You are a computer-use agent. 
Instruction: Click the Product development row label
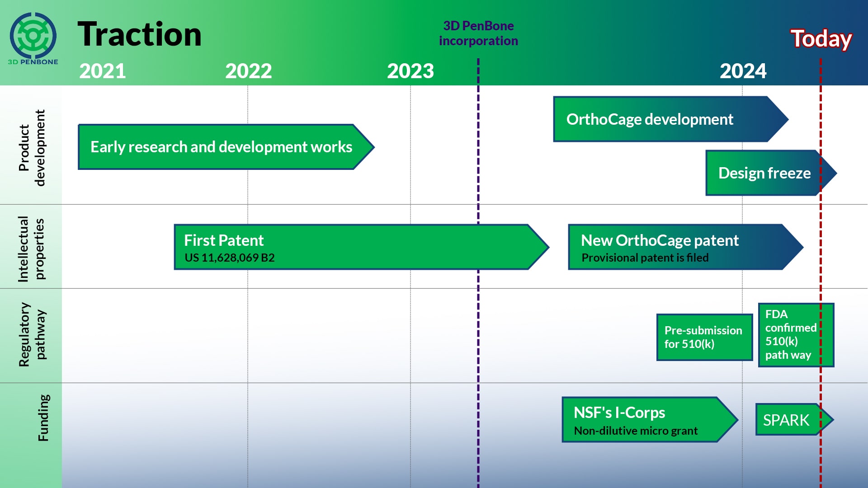(x=32, y=147)
